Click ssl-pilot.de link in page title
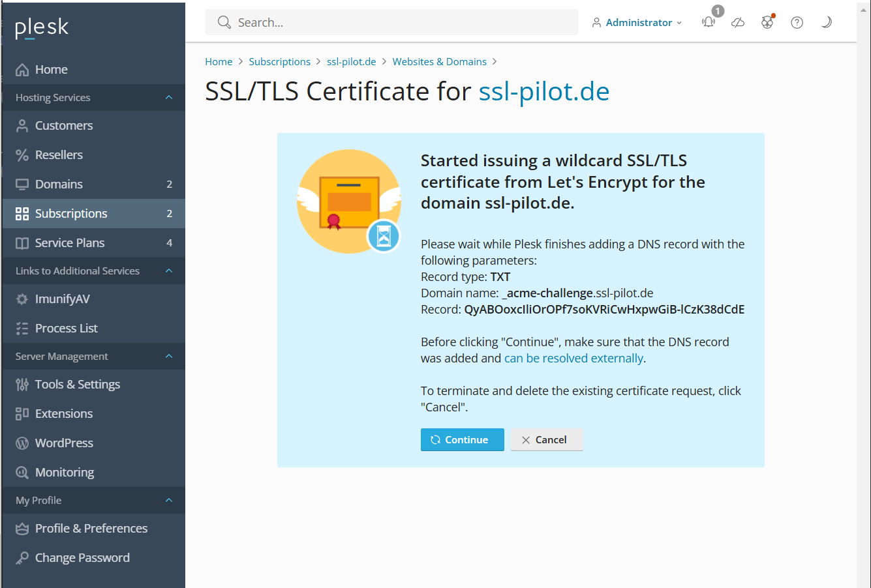The width and height of the screenshot is (871, 588). [544, 92]
